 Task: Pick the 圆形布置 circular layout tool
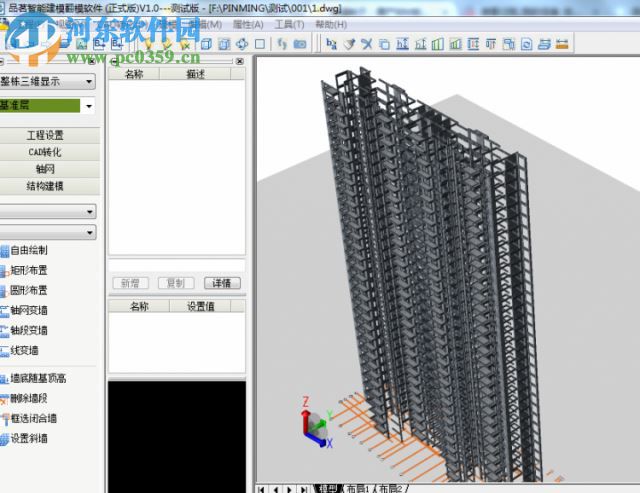point(28,290)
